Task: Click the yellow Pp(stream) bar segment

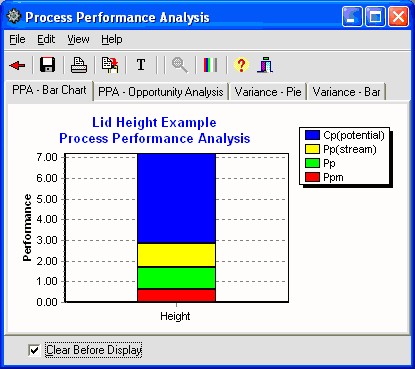Action: (176, 255)
